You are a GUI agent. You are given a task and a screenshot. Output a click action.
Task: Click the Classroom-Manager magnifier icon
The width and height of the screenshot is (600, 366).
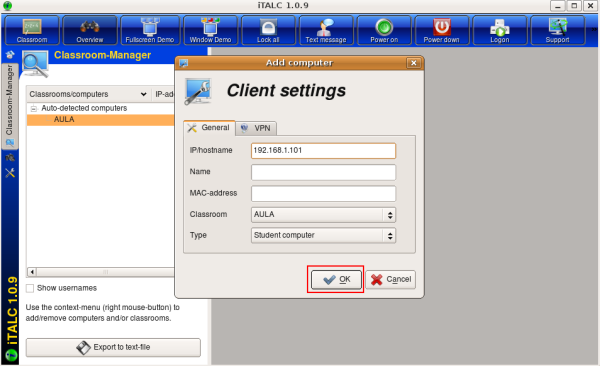tap(36, 64)
